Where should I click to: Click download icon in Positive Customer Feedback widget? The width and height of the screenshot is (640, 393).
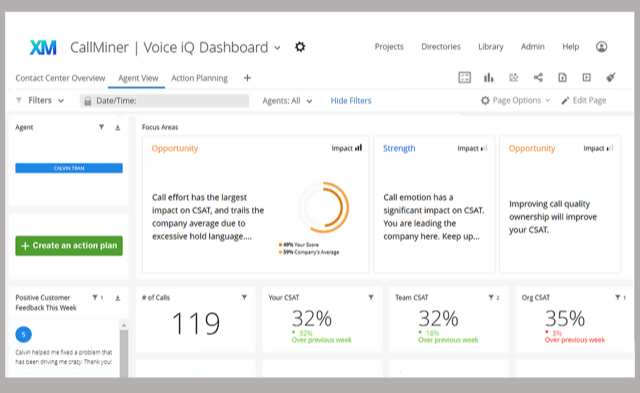click(x=118, y=298)
